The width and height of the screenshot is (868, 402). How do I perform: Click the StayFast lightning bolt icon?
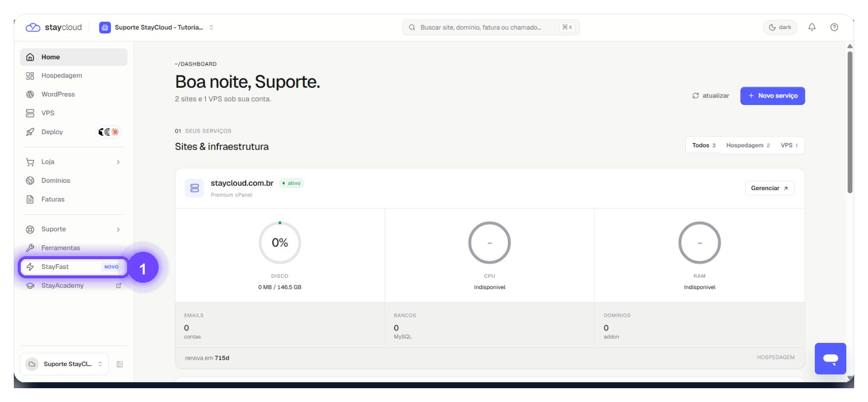(30, 267)
